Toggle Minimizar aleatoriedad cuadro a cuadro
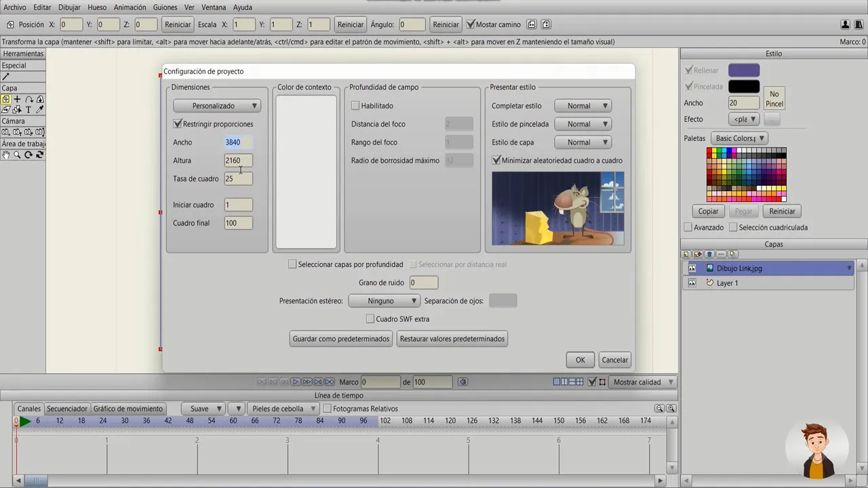The width and height of the screenshot is (868, 488). click(496, 161)
